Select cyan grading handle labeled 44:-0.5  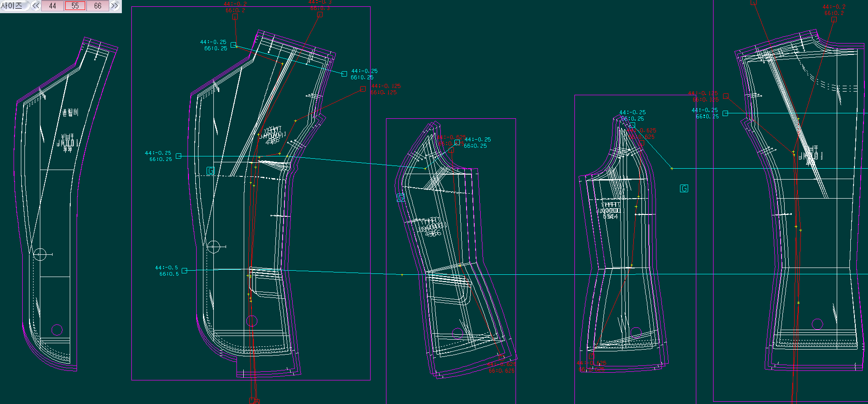tap(184, 271)
